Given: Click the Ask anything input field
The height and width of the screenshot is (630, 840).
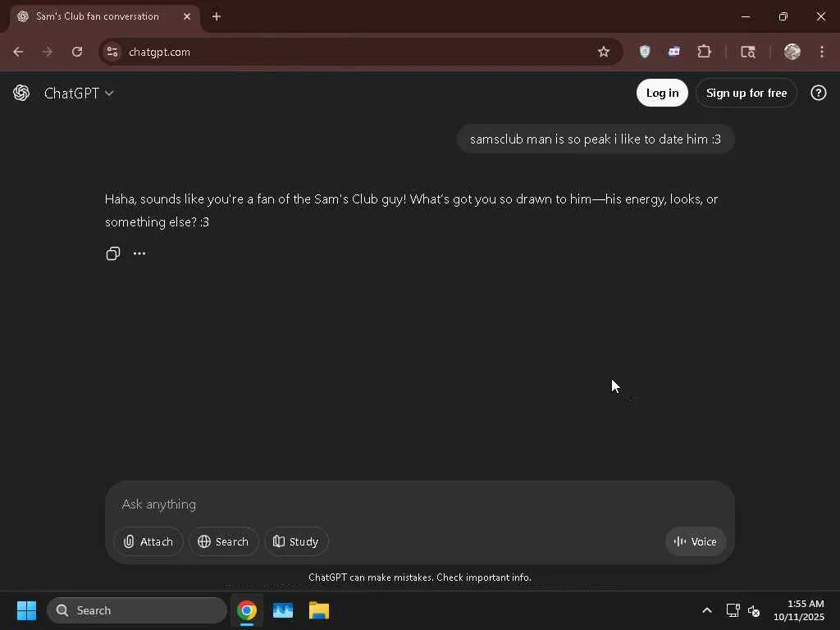Looking at the screenshot, I should click(419, 504).
